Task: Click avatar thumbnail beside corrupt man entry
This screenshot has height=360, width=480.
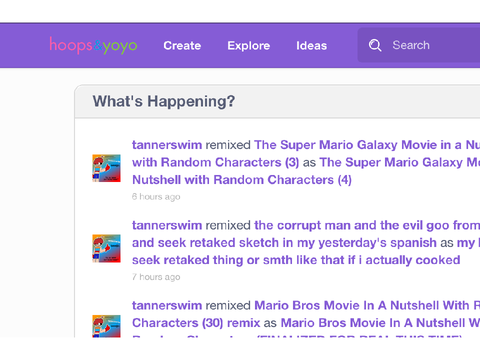Action: [106, 248]
